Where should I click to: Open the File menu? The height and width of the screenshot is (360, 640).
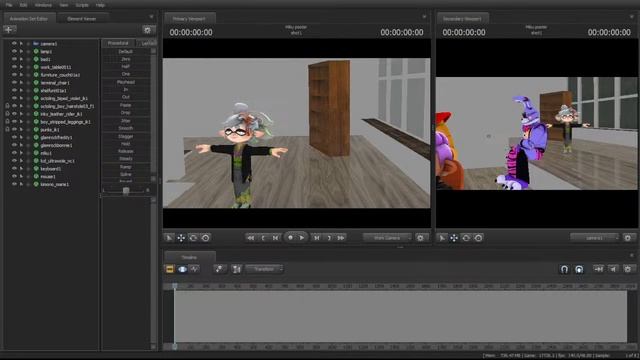9,5
